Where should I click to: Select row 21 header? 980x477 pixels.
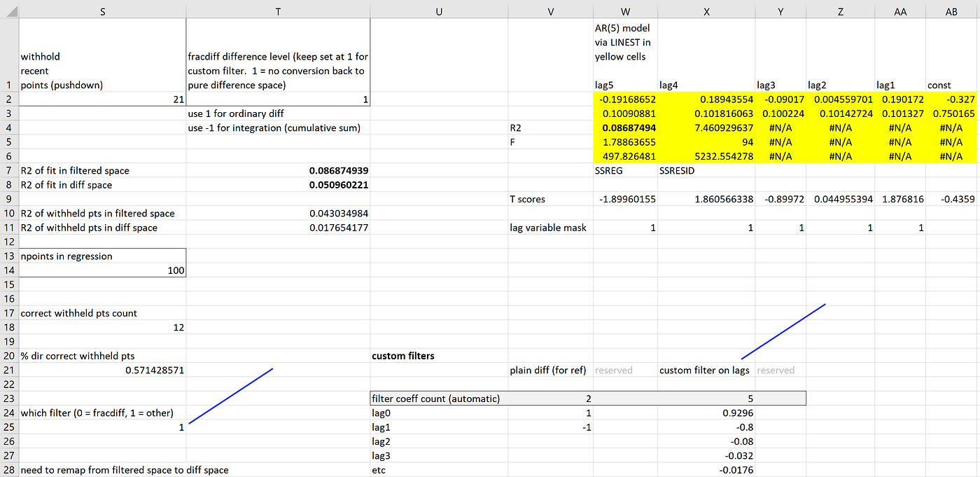[9, 370]
